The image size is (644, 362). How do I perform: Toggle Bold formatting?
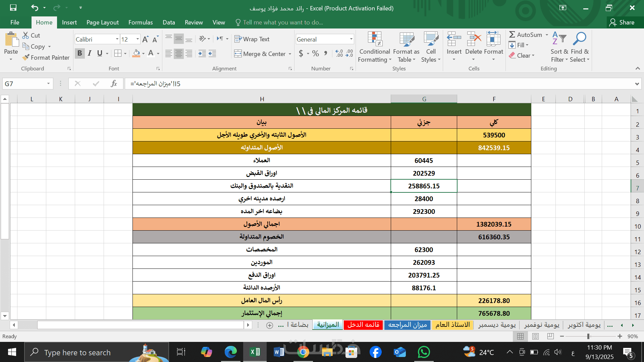79,53
